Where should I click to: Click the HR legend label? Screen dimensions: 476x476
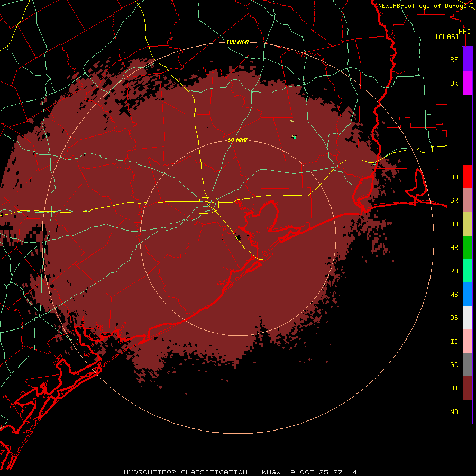click(x=454, y=248)
